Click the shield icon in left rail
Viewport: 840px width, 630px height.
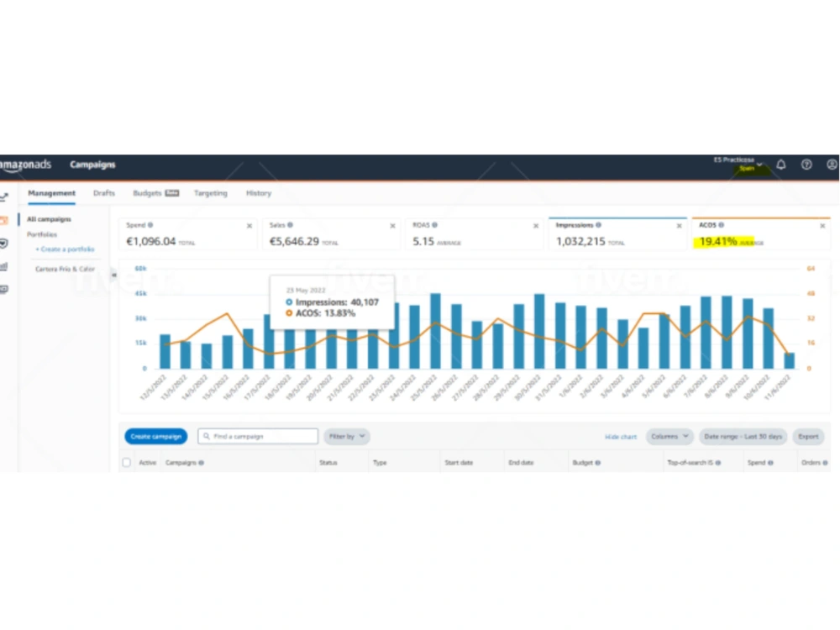click(x=3, y=244)
